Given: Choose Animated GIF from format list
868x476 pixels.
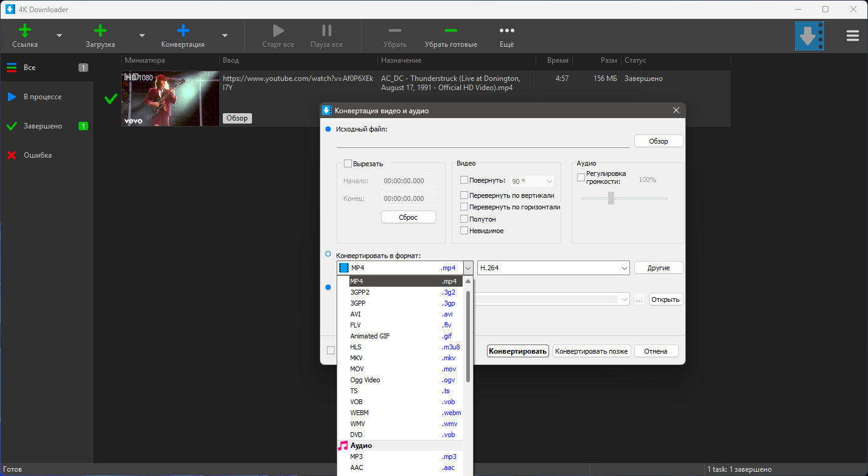Looking at the screenshot, I should (x=400, y=336).
